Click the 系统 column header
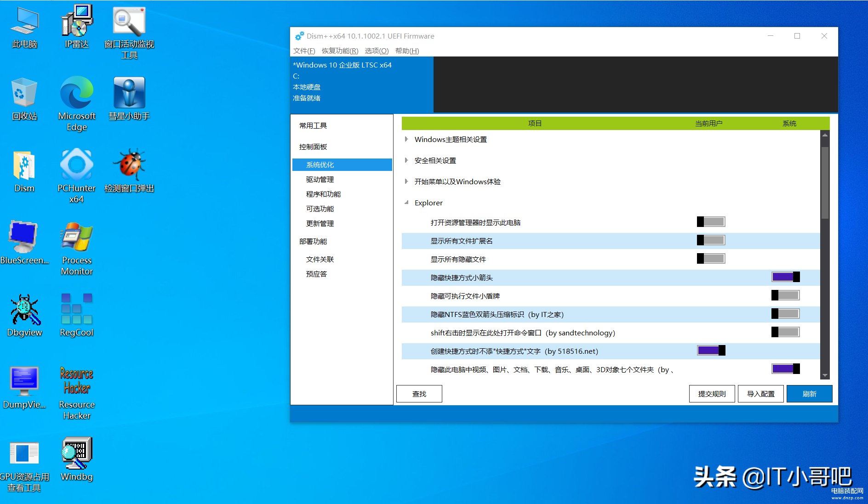Screen dimensions: 868x504 [x=789, y=124]
